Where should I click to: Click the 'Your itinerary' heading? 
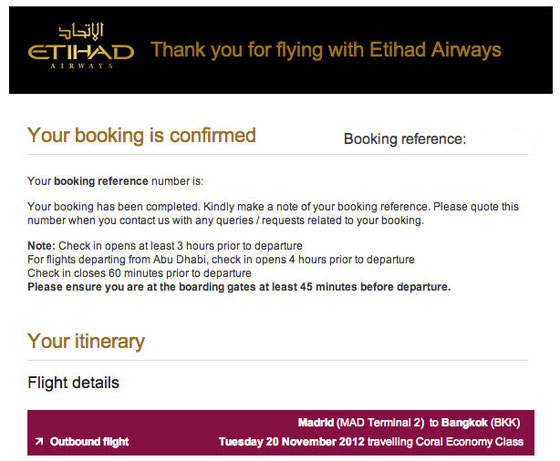coord(86,341)
